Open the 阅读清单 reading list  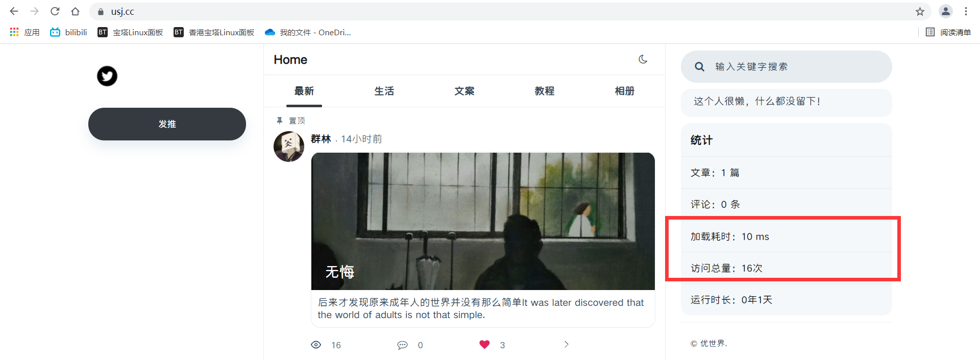948,32
